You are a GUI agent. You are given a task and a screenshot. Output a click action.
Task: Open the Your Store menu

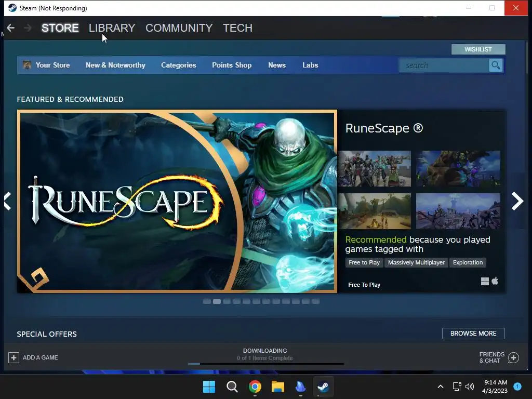click(x=52, y=65)
